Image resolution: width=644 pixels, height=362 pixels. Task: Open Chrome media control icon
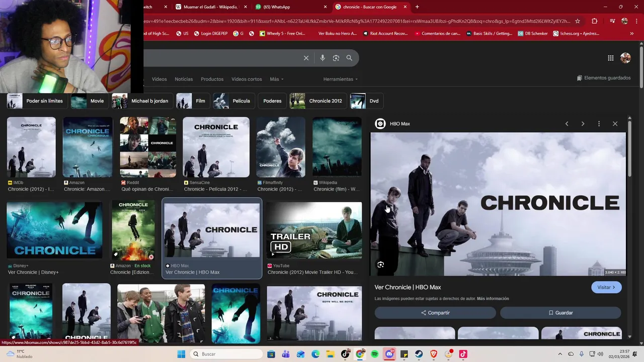pos(612,21)
